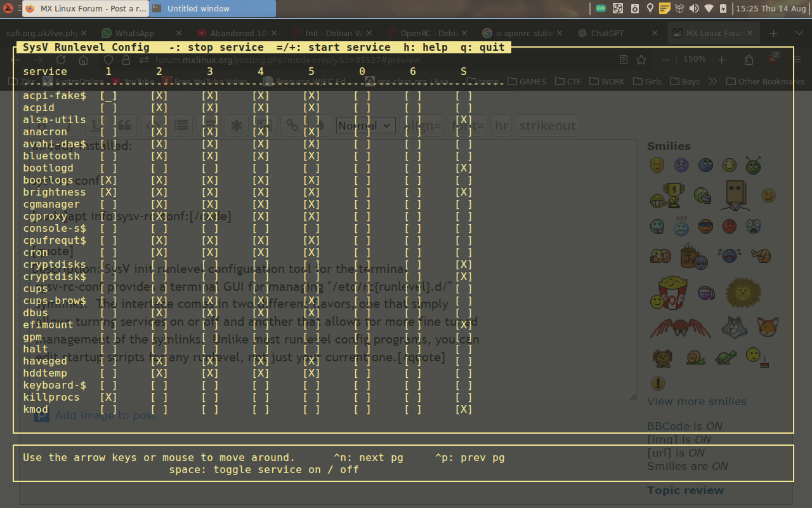Insert the coffee mug smiley
This screenshot has height=508, width=812.
click(x=695, y=256)
